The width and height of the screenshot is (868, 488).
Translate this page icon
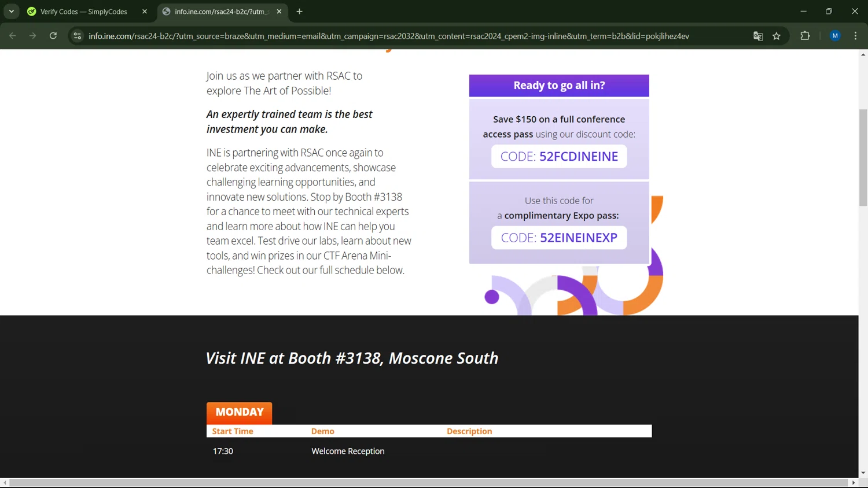click(x=758, y=36)
